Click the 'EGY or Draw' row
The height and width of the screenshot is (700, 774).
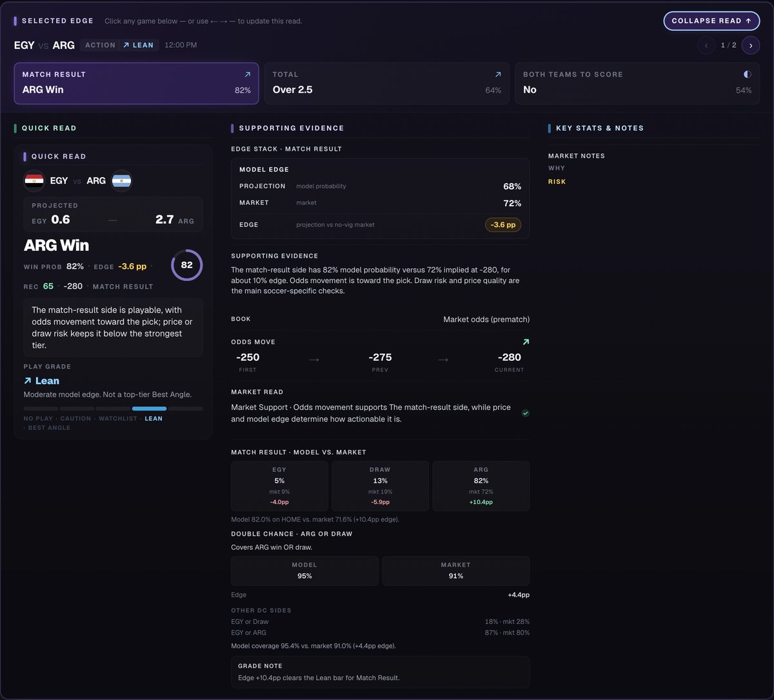(x=381, y=622)
